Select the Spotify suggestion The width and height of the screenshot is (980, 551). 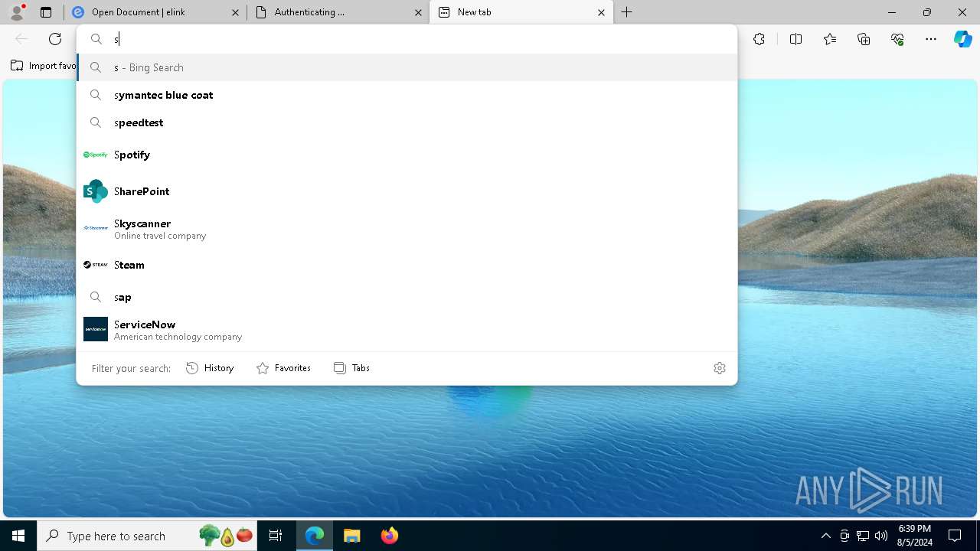coord(407,155)
